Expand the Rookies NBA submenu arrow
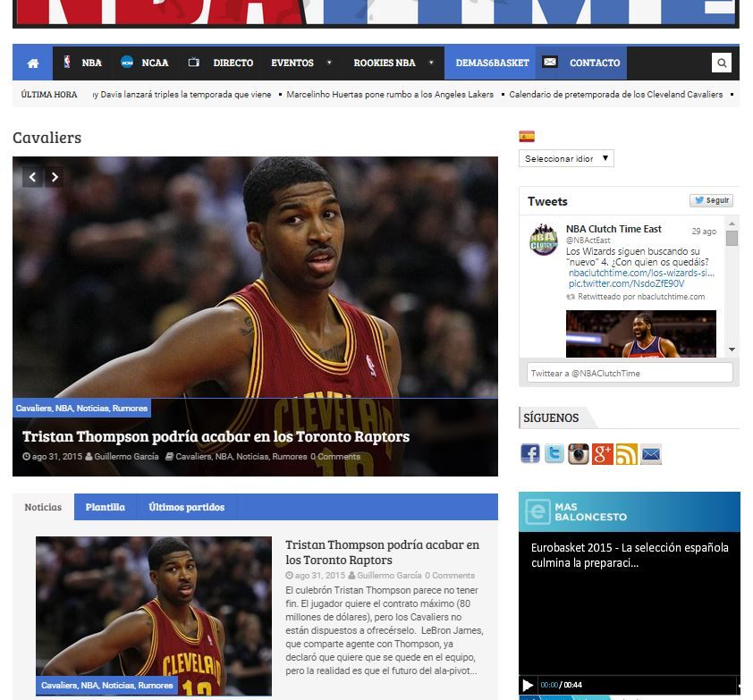 pyautogui.click(x=431, y=63)
